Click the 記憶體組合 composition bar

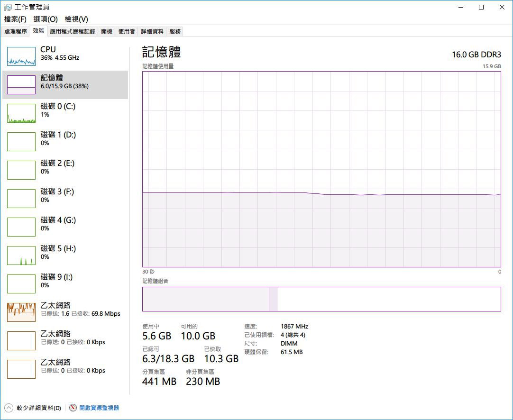[321, 299]
